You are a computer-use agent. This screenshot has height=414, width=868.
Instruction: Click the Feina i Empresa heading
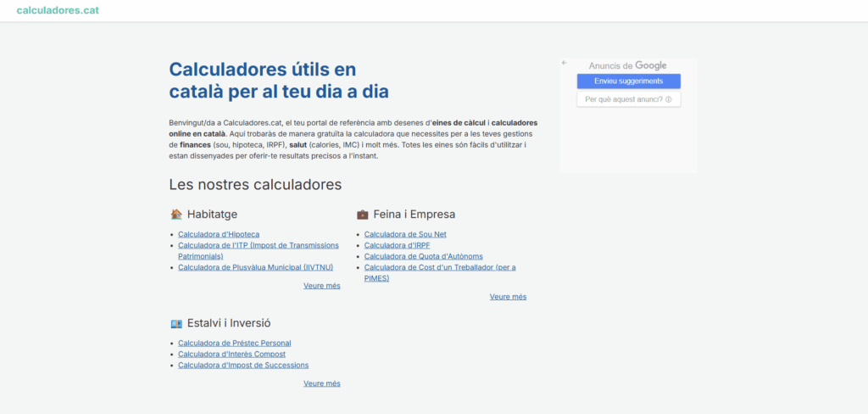[414, 214]
